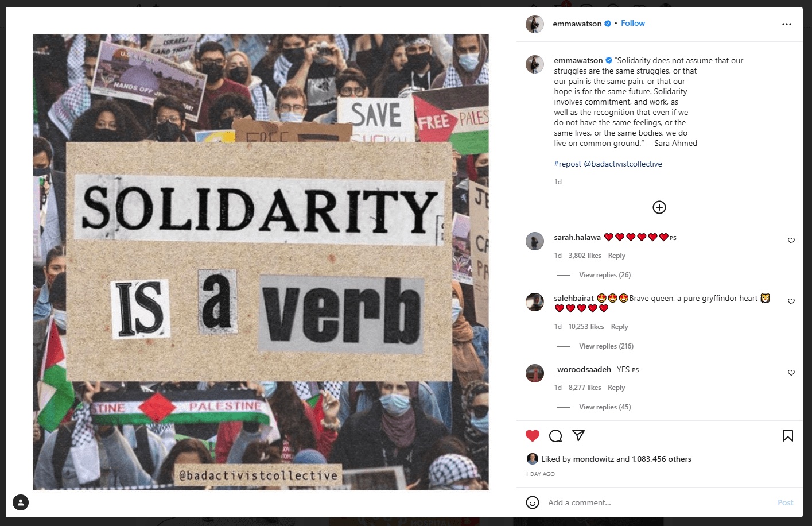
Task: Follow emmawatson
Action: (x=633, y=24)
